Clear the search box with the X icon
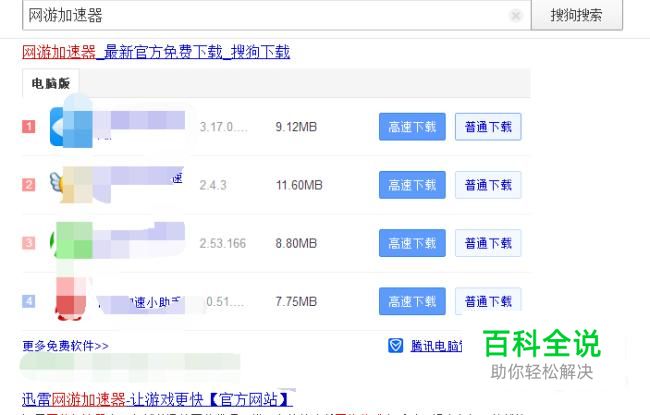Image resolution: width=650 pixels, height=415 pixels. click(516, 16)
